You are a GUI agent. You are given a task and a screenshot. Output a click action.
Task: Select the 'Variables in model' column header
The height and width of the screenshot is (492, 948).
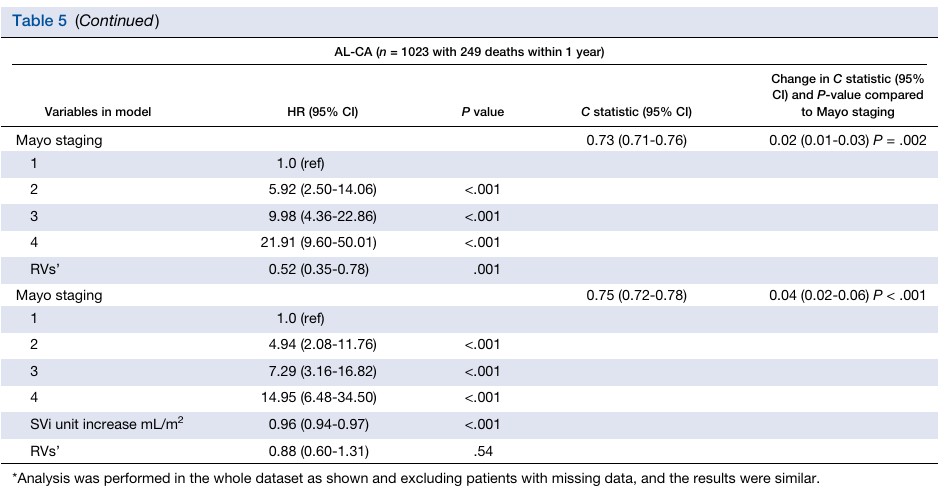click(x=98, y=112)
